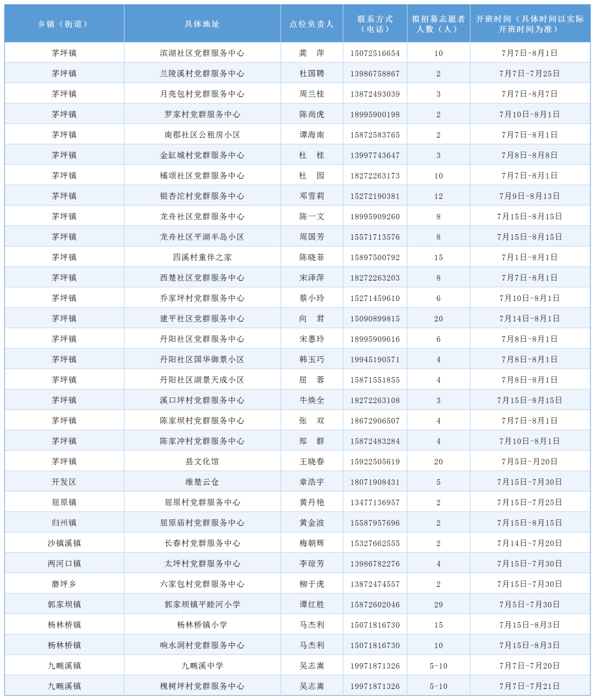Click the name 周兰桂
Screen dimensions: 595x700
click(x=311, y=94)
